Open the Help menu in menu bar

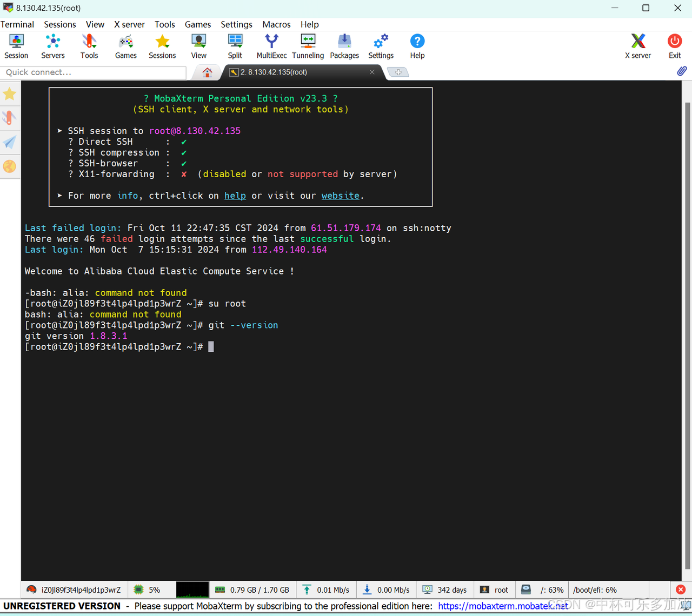point(310,24)
